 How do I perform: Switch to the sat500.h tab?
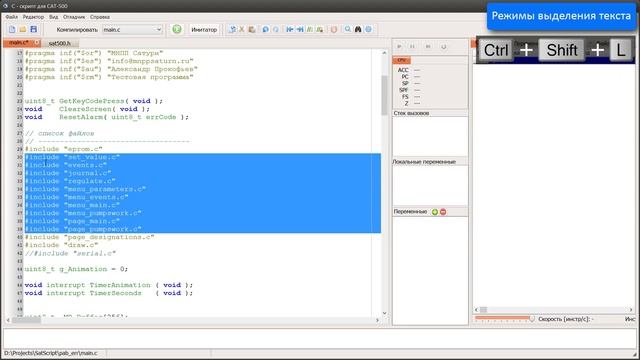point(60,43)
